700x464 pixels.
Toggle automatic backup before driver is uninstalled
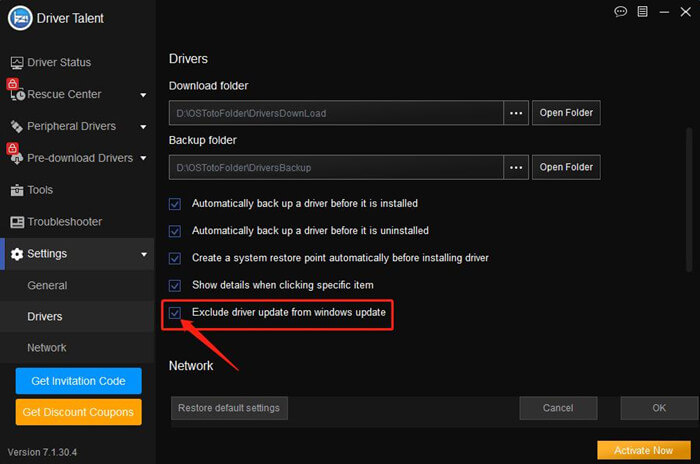(175, 231)
